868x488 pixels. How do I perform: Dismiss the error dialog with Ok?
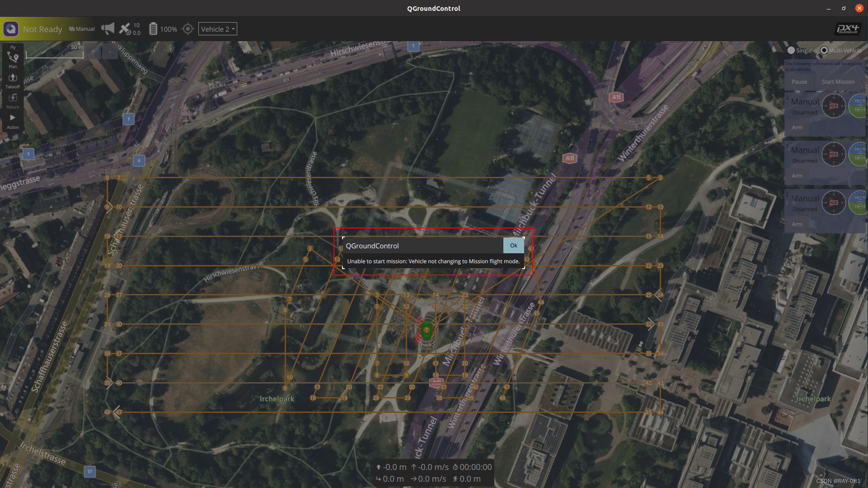pyautogui.click(x=513, y=246)
